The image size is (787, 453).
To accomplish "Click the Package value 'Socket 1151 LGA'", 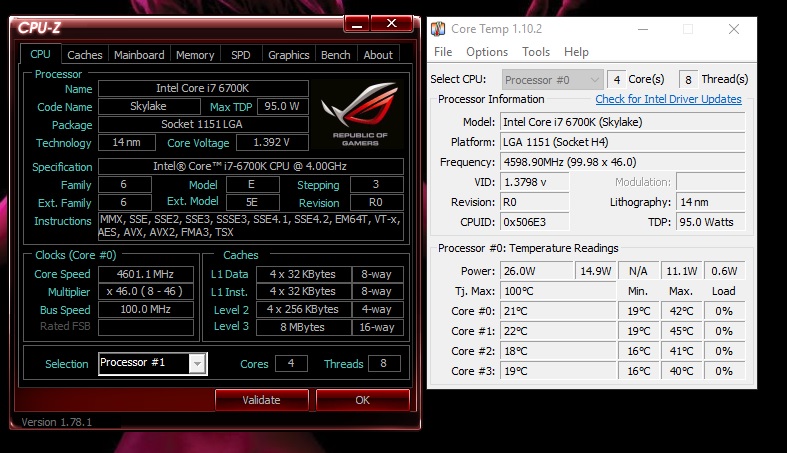I will (x=203, y=124).
